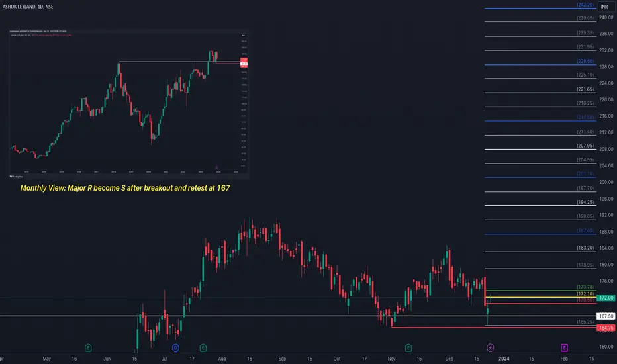Select the red 164.75 price tag
Viewport: 617px width, 364px height.
pos(606,328)
